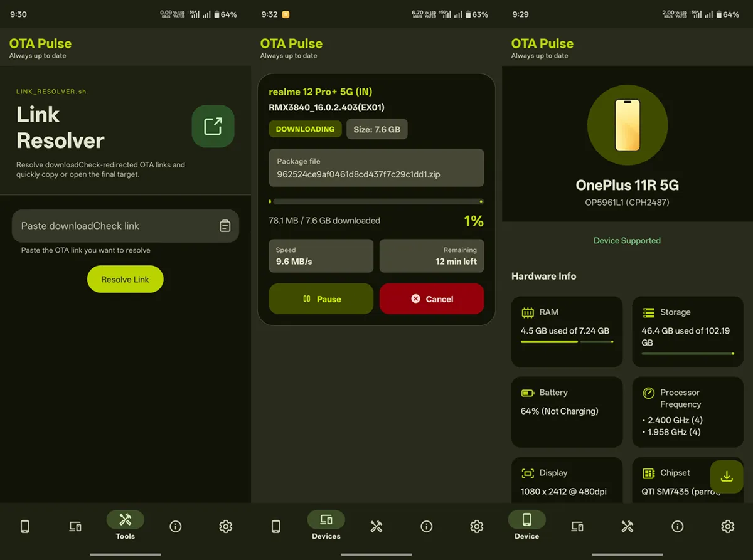Image resolution: width=753 pixels, height=560 pixels.
Task: Tap the Size: 7.6 GB badge
Action: [377, 129]
